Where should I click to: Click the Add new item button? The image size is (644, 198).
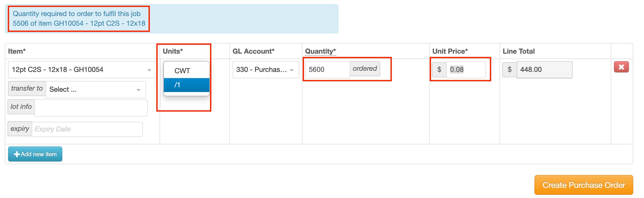(35, 154)
